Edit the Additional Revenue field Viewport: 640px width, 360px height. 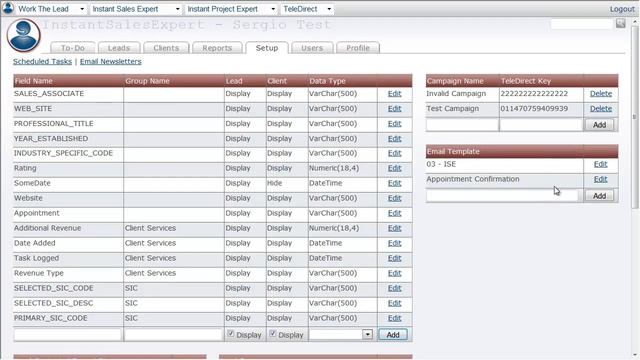[394, 228]
